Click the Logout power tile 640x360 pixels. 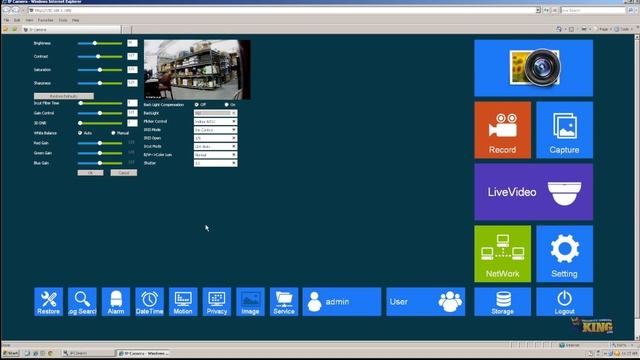point(564,302)
